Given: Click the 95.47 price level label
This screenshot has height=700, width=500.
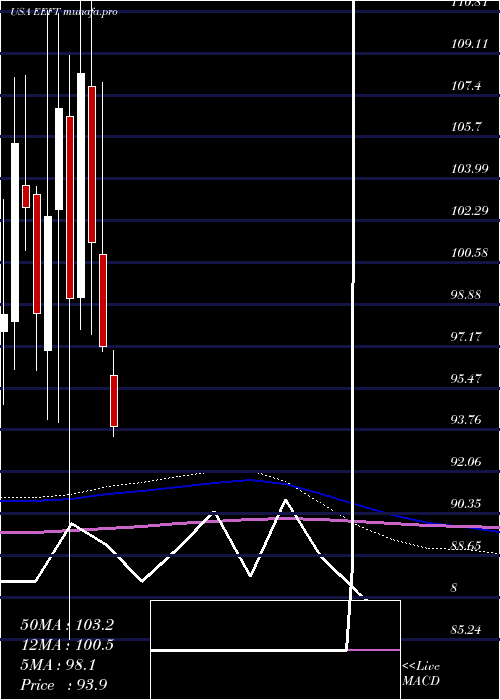Looking at the screenshot, I should [467, 379].
